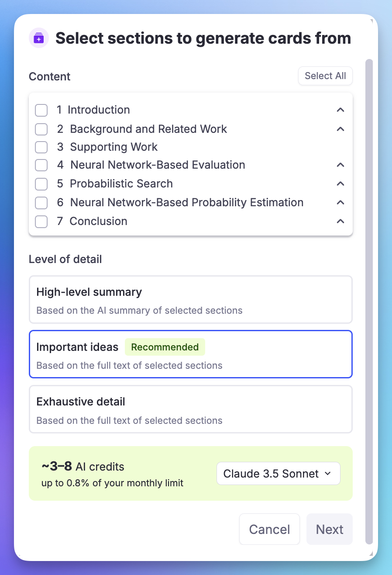The height and width of the screenshot is (575, 392).
Task: Select the Neural Network-Based Evaluation checkbox
Action: 41,165
